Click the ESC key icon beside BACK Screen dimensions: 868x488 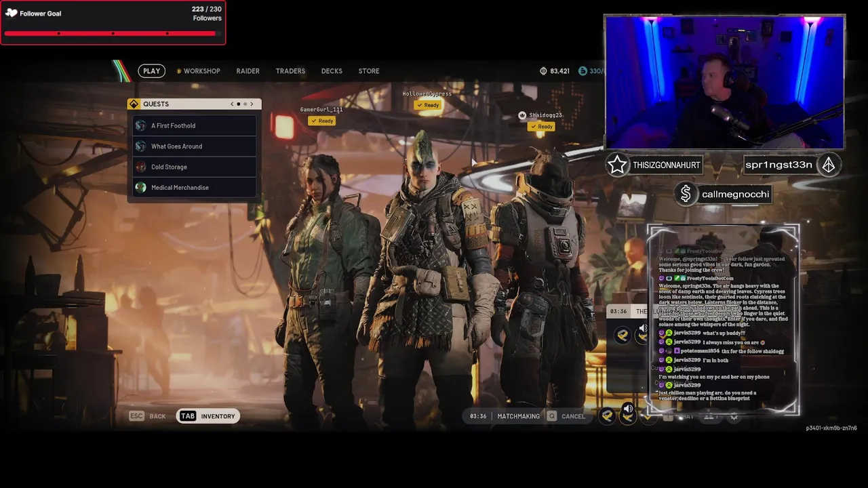[136, 416]
